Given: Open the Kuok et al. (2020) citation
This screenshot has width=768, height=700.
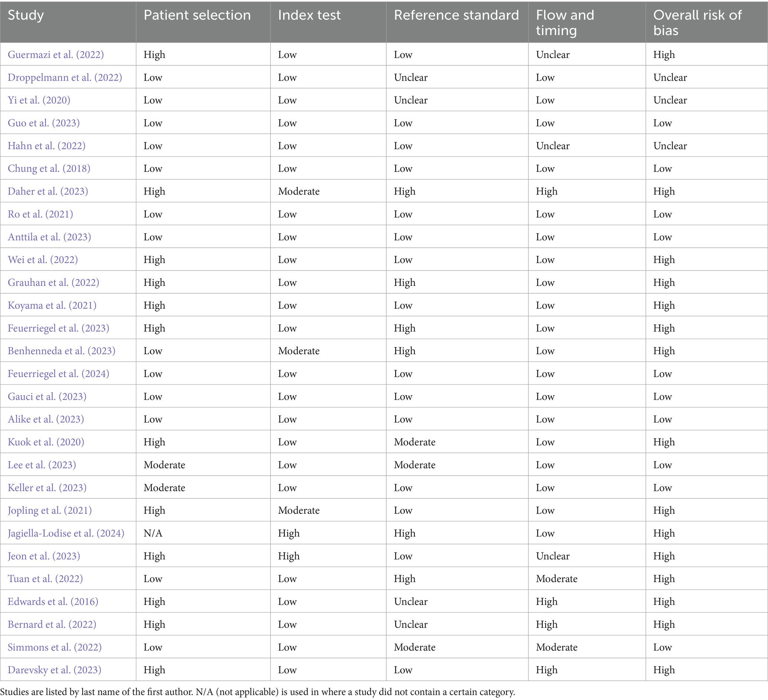Looking at the screenshot, I should point(46,442).
